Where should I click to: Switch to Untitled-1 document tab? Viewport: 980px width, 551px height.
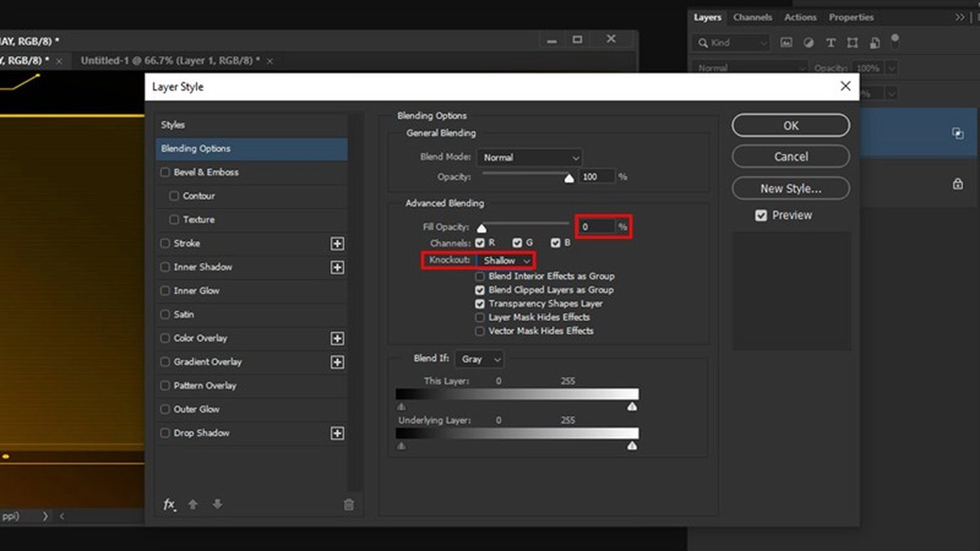[x=170, y=61]
